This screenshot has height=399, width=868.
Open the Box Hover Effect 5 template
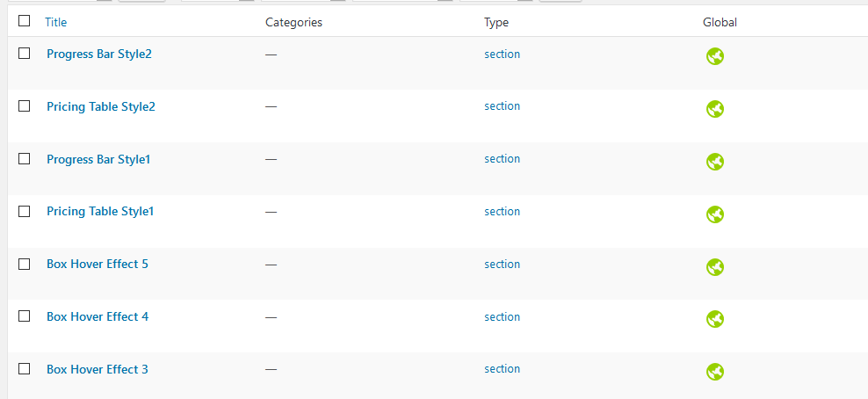(98, 264)
